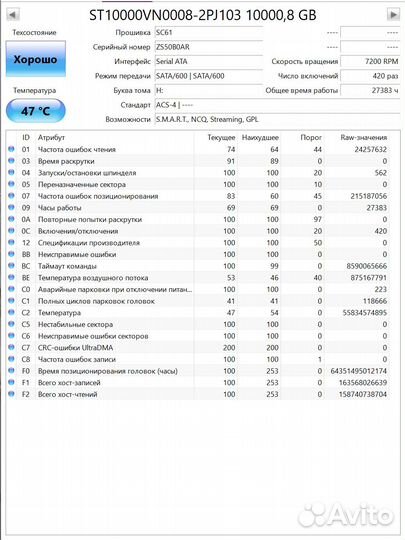The height and width of the screenshot is (540, 405).
Task: Click the Стандарт field ACS-4
Action: click(277, 105)
